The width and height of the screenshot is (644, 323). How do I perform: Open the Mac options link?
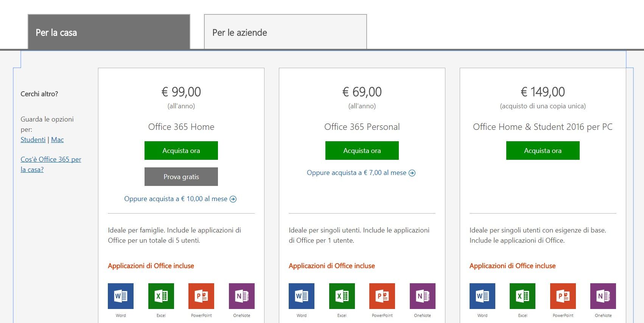(x=57, y=139)
